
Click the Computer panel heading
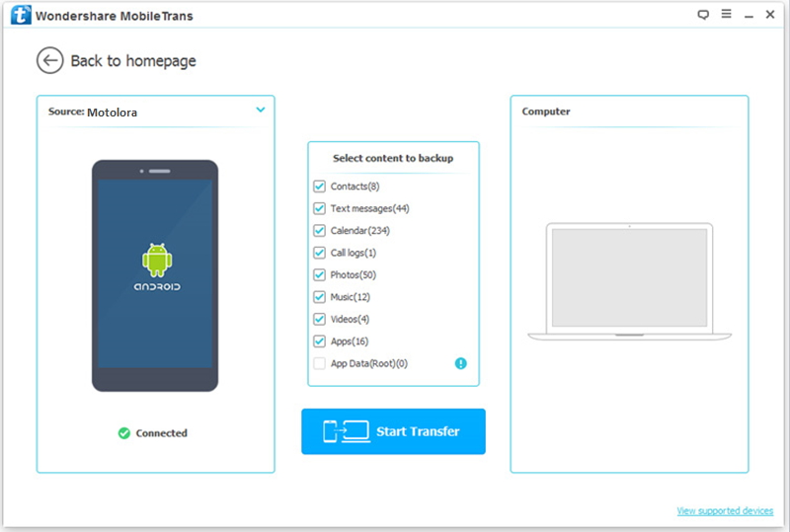[x=546, y=112]
